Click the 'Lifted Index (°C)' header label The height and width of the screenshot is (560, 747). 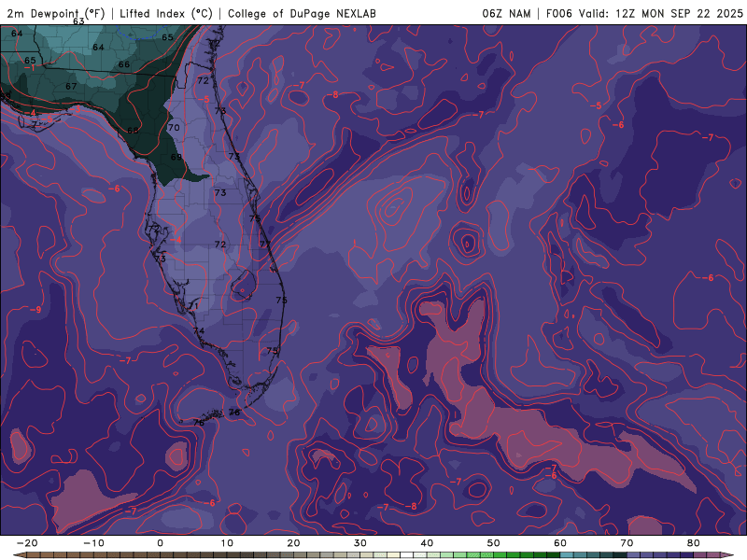point(166,13)
